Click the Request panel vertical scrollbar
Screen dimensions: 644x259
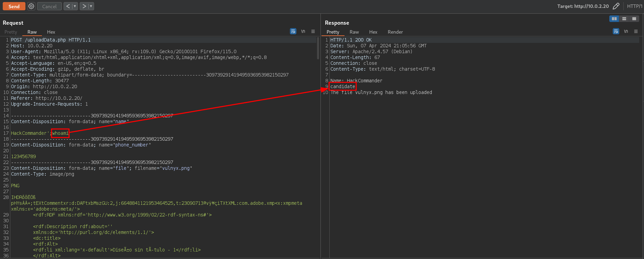(318, 48)
